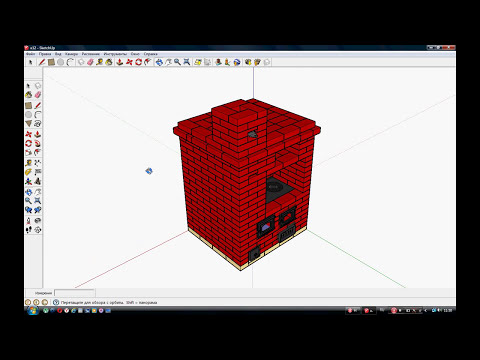Click Make Component icon in the top toolbar
This screenshot has width=480, height=360.
click(x=81, y=62)
